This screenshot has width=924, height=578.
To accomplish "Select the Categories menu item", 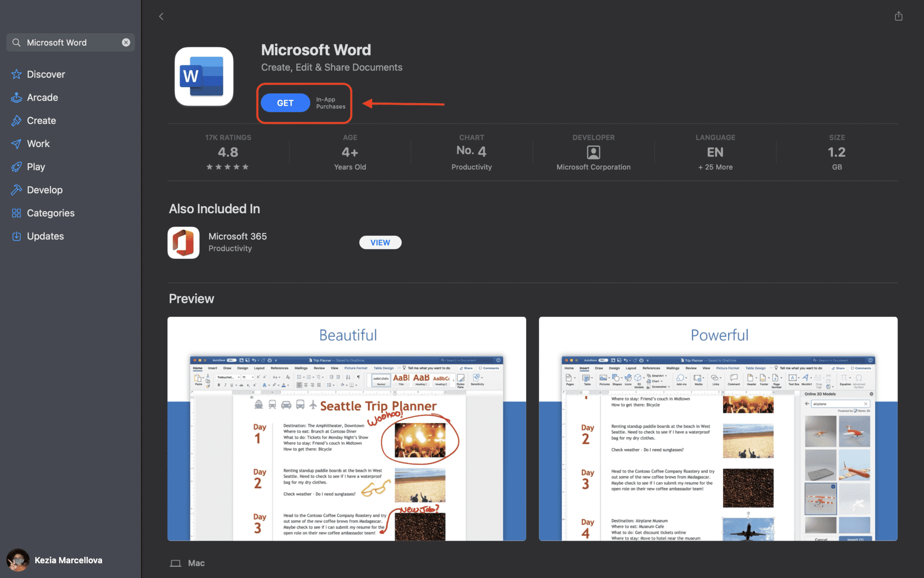I will pos(51,212).
